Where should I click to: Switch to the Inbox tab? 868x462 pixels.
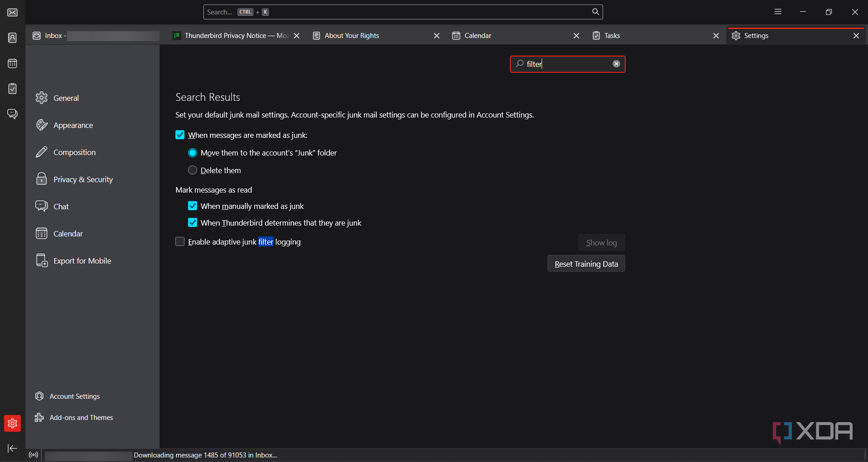click(x=95, y=36)
